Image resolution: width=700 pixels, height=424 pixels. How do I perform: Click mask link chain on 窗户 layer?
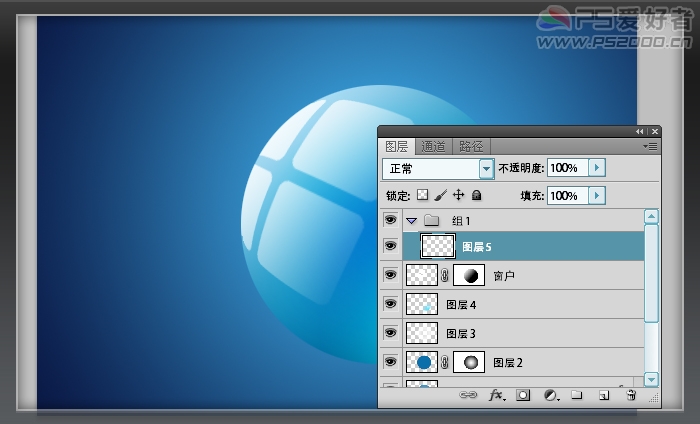click(x=445, y=275)
